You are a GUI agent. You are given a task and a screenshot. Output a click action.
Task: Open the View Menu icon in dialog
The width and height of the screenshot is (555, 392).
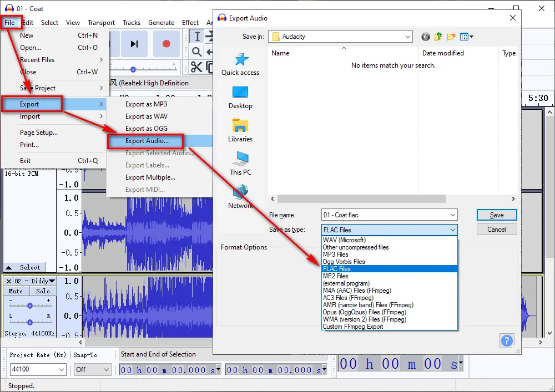pyautogui.click(x=466, y=37)
